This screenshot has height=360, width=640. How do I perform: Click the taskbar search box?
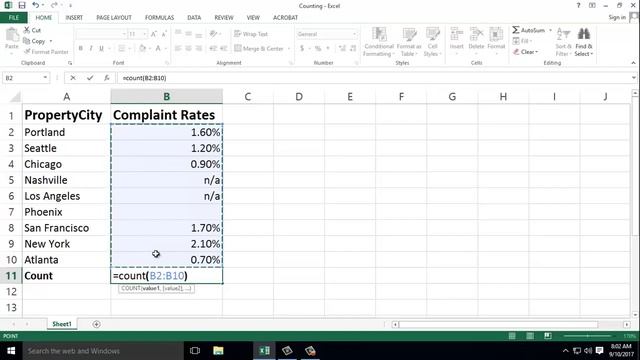pyautogui.click(x=103, y=351)
